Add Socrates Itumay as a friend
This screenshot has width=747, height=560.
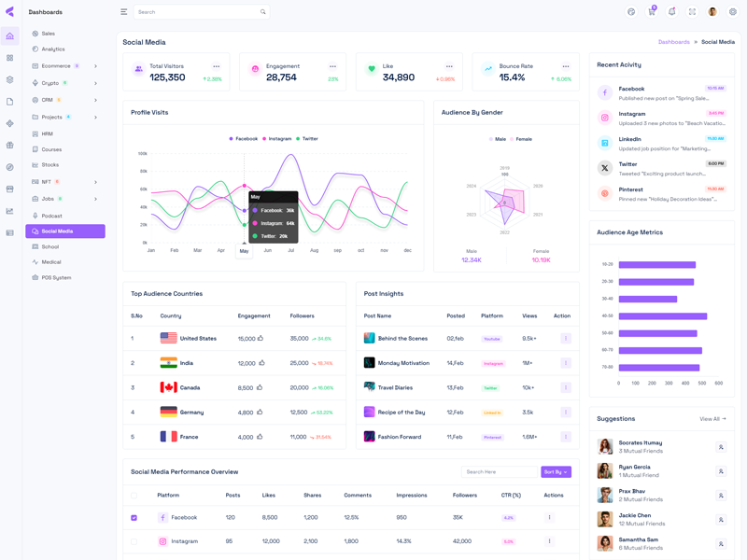pos(721,447)
